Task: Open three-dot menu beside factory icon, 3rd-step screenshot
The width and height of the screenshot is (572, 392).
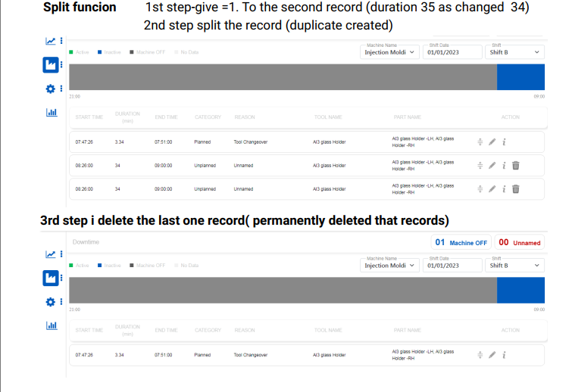Action: point(61,278)
